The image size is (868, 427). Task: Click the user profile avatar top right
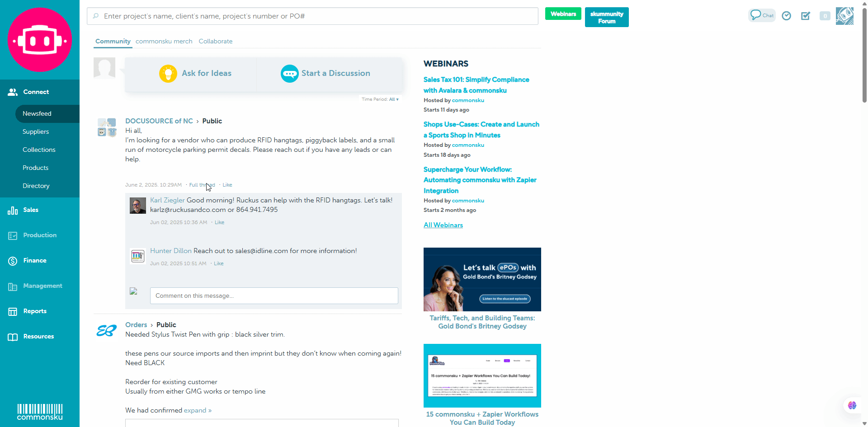844,16
